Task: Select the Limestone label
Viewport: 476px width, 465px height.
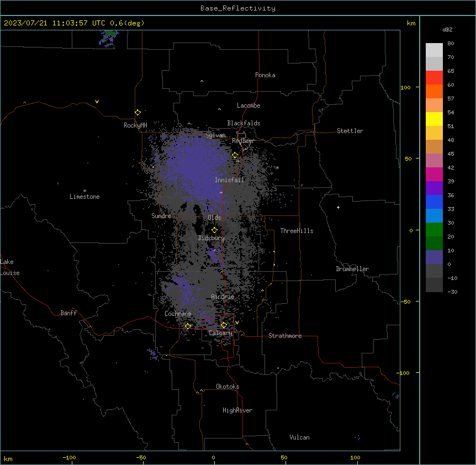Action: (x=84, y=197)
